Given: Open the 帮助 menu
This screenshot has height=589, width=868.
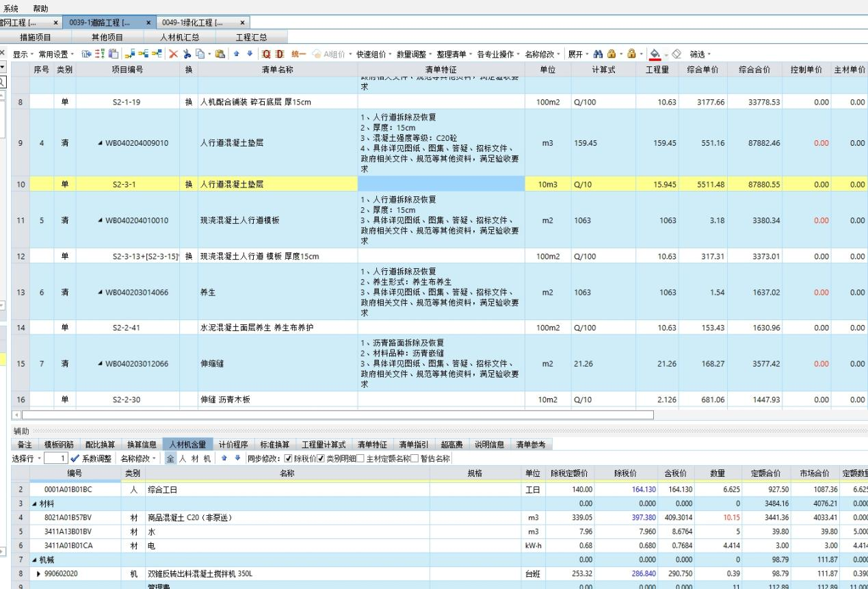Looking at the screenshot, I should click(x=40, y=8).
